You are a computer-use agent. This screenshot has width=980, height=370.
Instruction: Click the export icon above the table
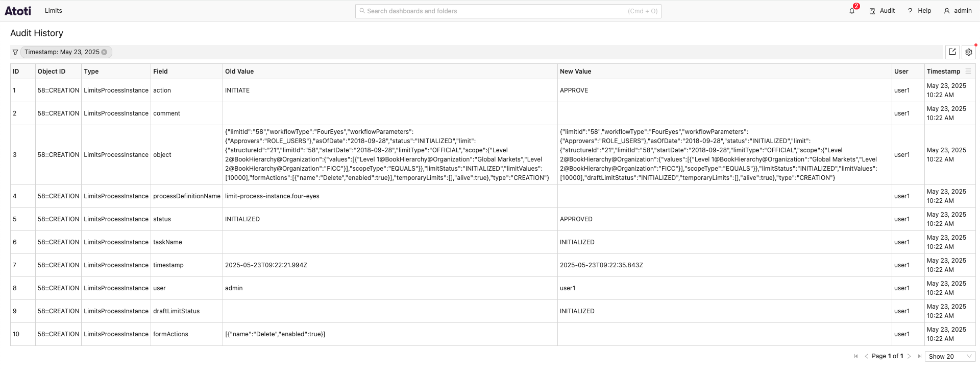point(952,52)
